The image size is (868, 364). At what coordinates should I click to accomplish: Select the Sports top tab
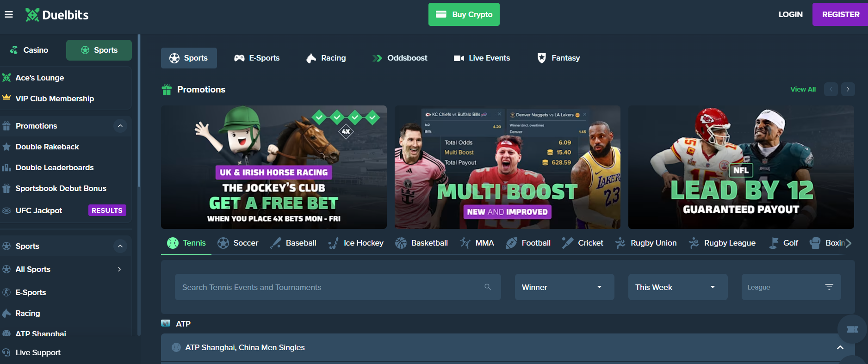tap(189, 58)
